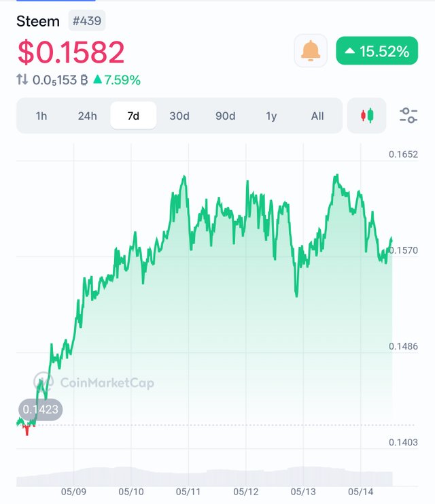The width and height of the screenshot is (435, 504).
Task: Switch chart to 30d range
Action: pyautogui.click(x=179, y=116)
